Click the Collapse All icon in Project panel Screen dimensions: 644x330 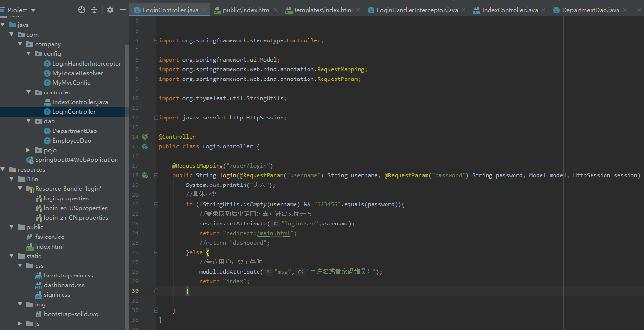click(x=94, y=10)
